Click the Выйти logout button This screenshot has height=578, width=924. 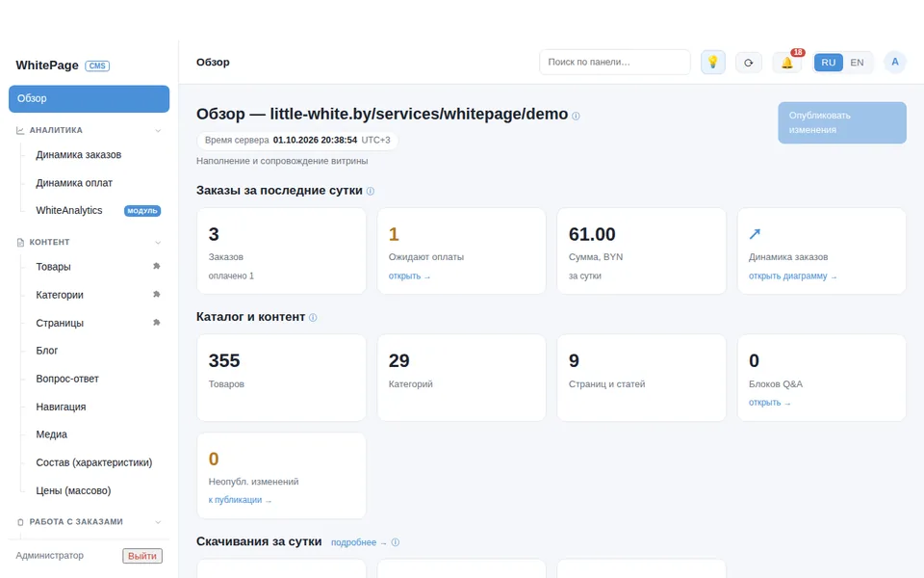142,556
